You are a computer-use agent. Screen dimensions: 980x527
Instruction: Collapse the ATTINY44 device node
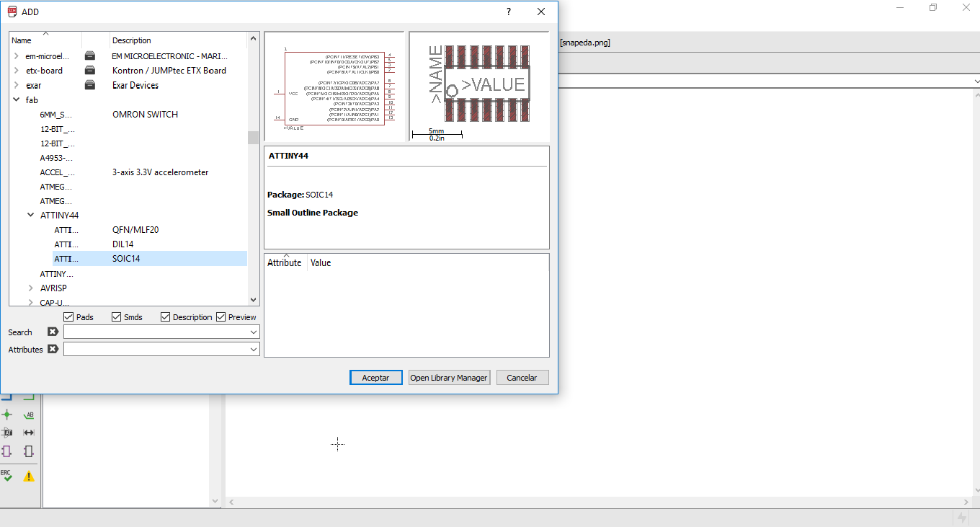[30, 215]
